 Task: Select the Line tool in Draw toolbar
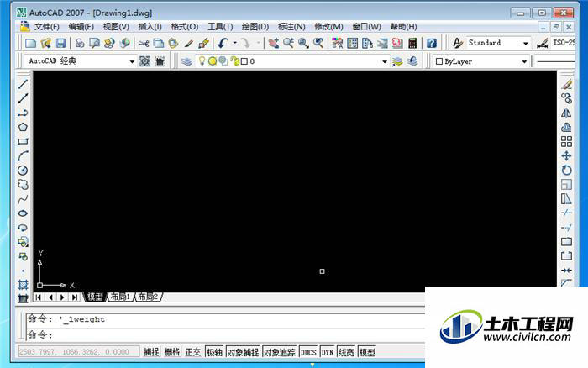click(x=23, y=84)
